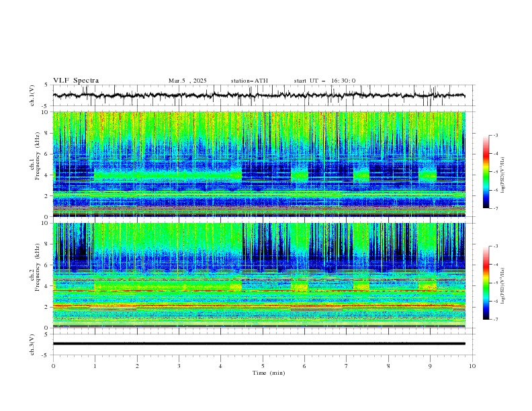Screen dimensions: 532x411
Task: Click the "ch.3(V)" axis label
Action: pos(32,345)
